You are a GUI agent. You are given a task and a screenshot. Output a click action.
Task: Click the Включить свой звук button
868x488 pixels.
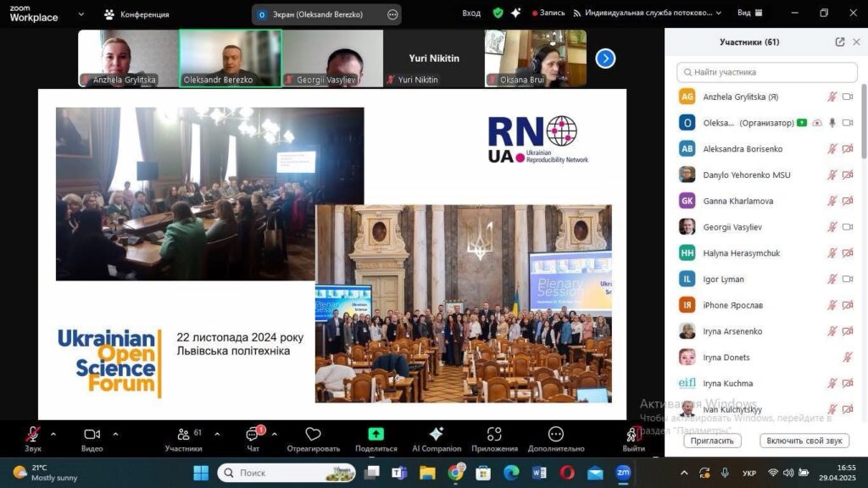click(804, 441)
